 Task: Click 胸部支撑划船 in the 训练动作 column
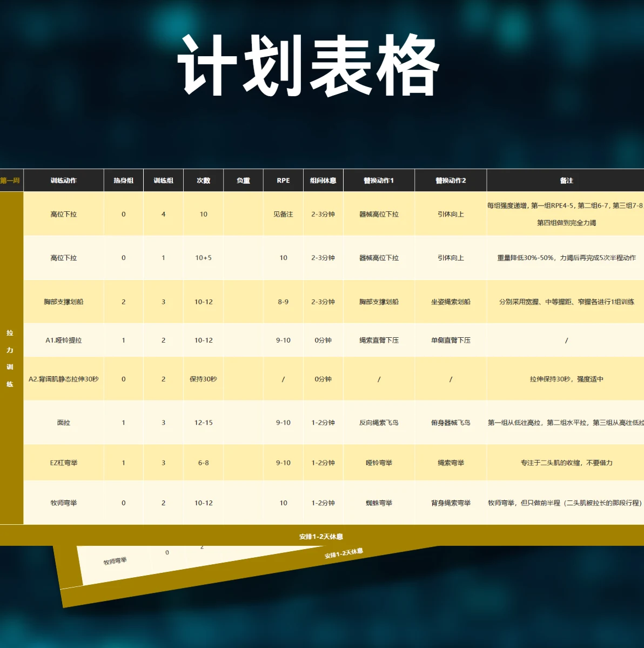click(x=64, y=302)
